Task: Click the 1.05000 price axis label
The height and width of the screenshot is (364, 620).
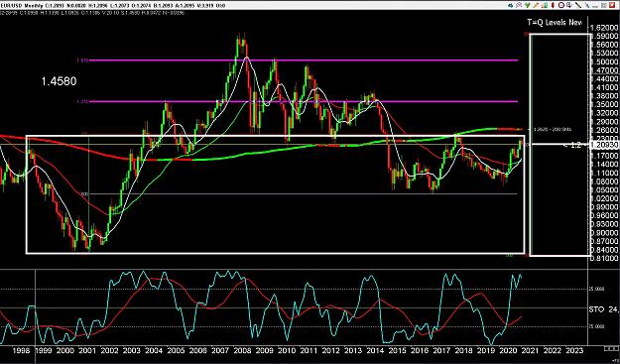Action: 604,190
